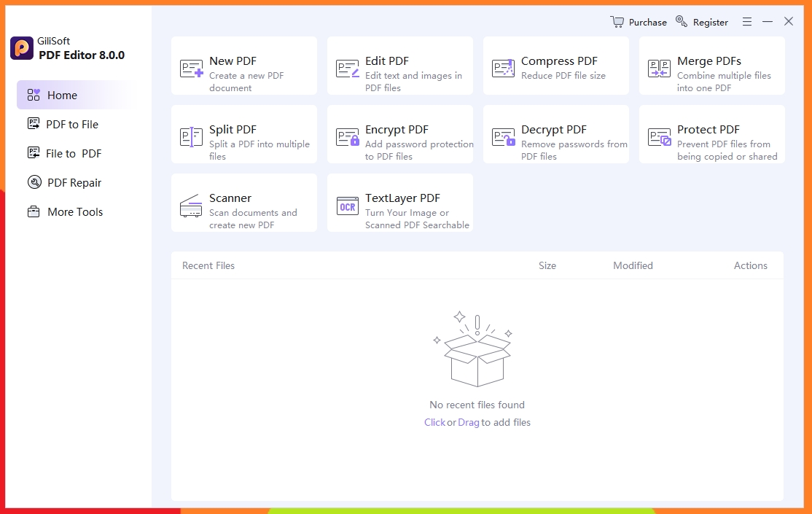The width and height of the screenshot is (812, 514).
Task: Click the Register text button
Action: [x=711, y=23]
